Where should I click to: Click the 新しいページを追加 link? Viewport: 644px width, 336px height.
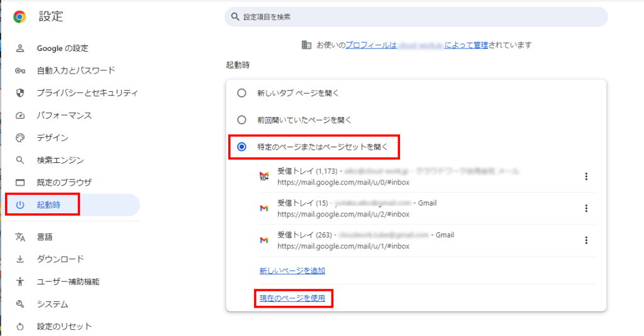tap(292, 271)
